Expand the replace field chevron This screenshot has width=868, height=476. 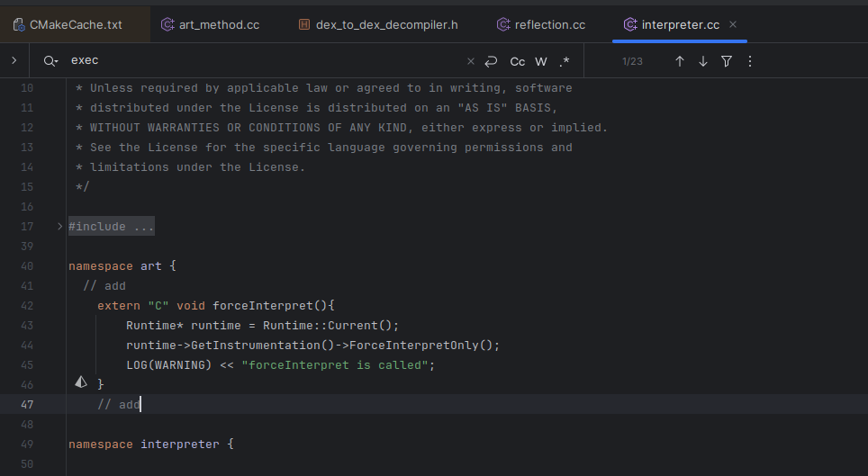coord(14,61)
